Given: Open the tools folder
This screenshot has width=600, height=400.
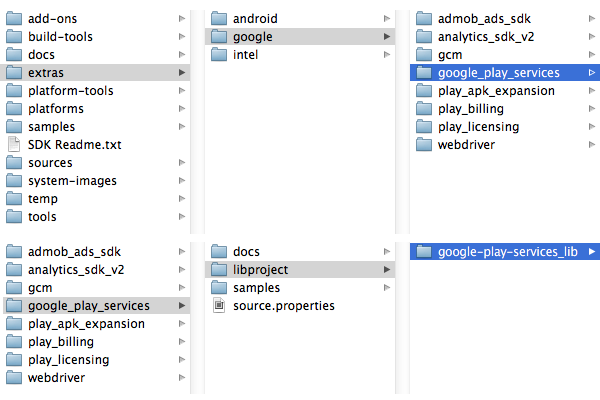Looking at the screenshot, I should click(x=95, y=216).
